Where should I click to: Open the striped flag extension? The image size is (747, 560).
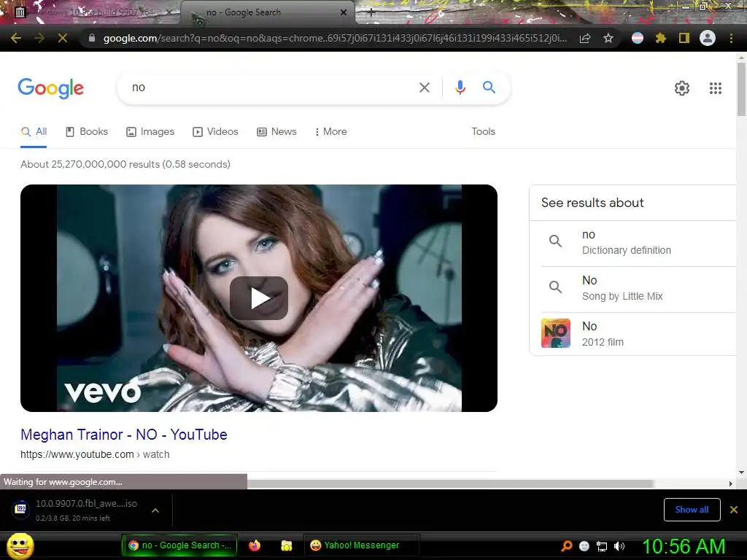[638, 38]
